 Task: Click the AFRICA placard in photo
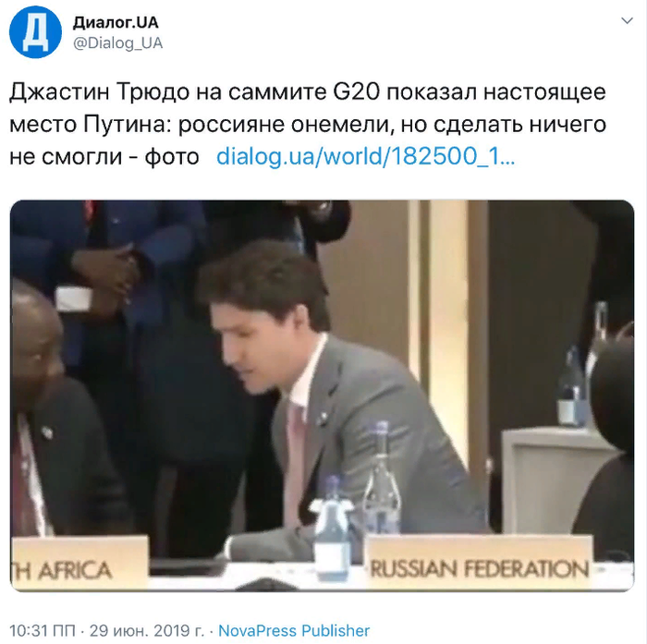[79, 563]
